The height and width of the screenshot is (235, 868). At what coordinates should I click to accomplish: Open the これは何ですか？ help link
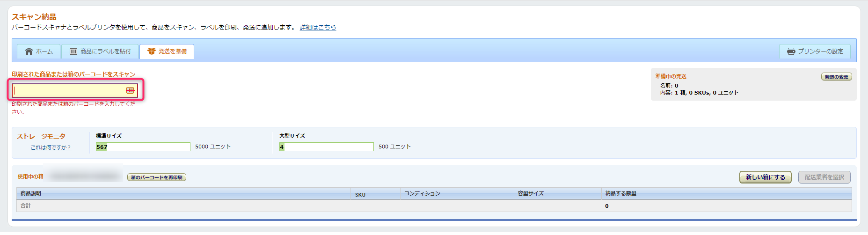tap(51, 147)
